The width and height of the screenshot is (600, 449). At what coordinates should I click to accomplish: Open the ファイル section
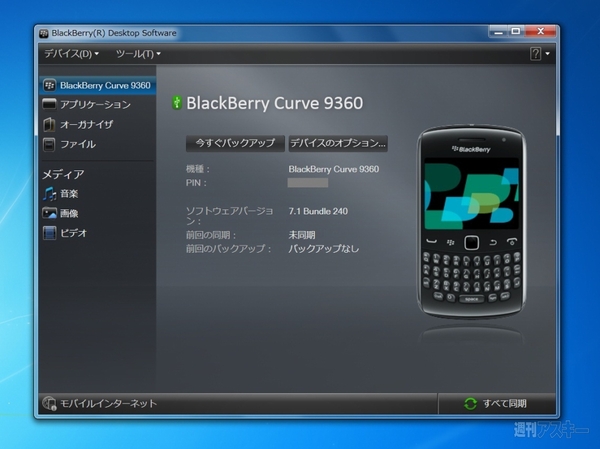click(78, 144)
